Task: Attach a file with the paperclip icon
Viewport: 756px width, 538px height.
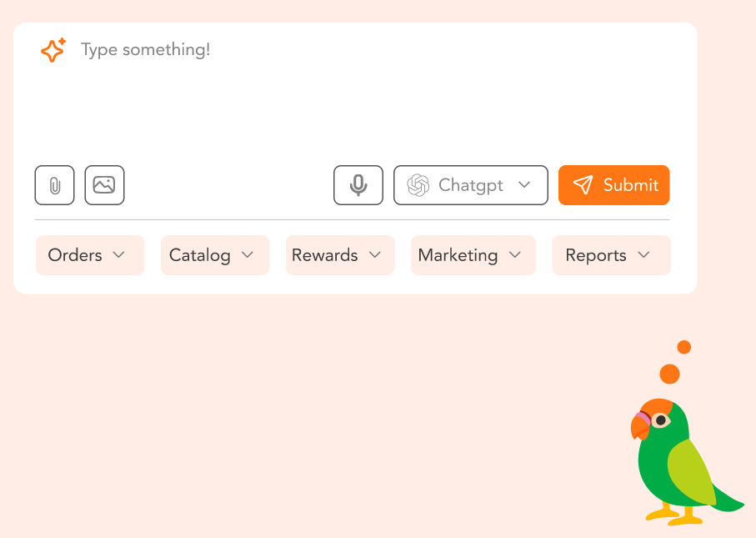Action: pos(55,185)
